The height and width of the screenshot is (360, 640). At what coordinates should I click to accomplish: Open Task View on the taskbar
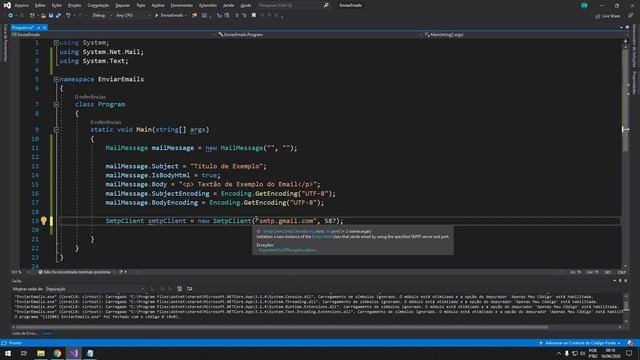tap(24, 353)
